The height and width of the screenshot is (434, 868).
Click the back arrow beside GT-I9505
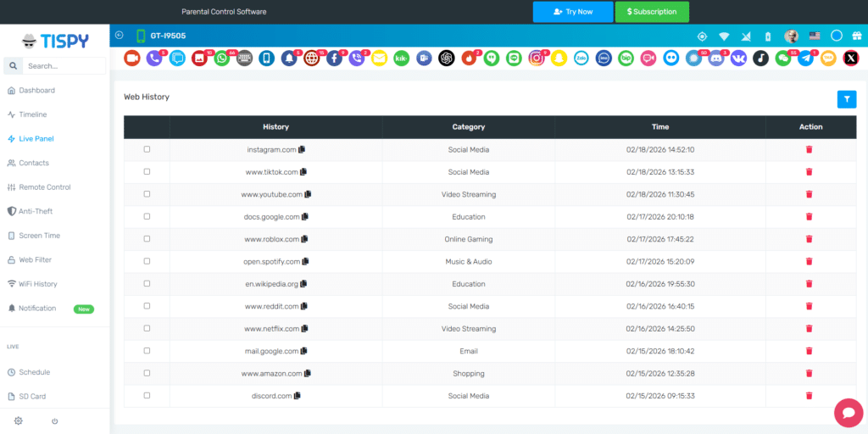coord(119,36)
